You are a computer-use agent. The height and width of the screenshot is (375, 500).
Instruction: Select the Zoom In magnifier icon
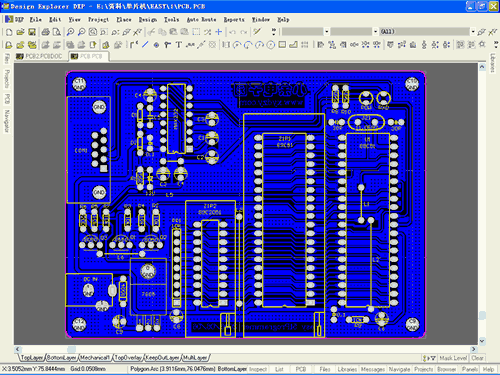tap(70, 32)
